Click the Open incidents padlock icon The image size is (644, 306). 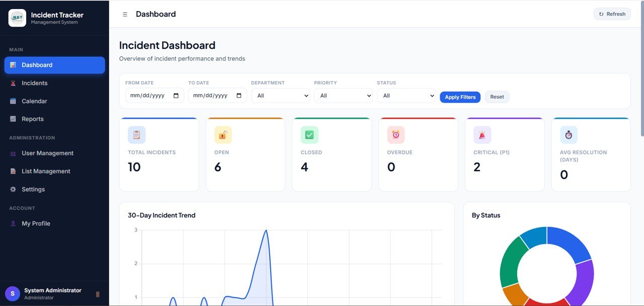[x=223, y=135]
